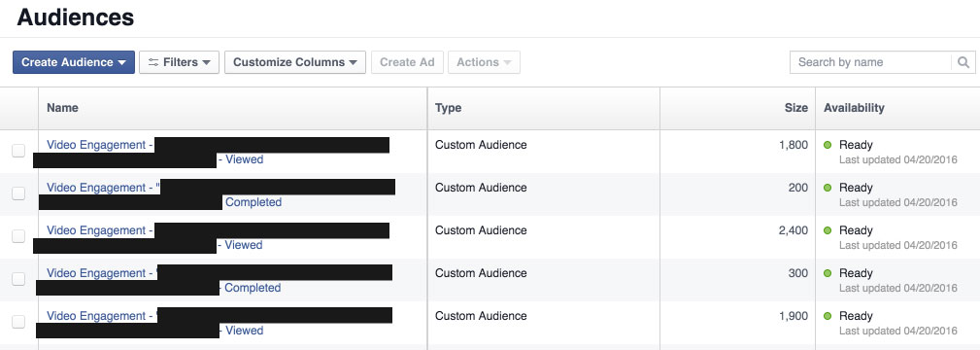The width and height of the screenshot is (980, 350).
Task: Click the size value 300
Action: tap(798, 273)
